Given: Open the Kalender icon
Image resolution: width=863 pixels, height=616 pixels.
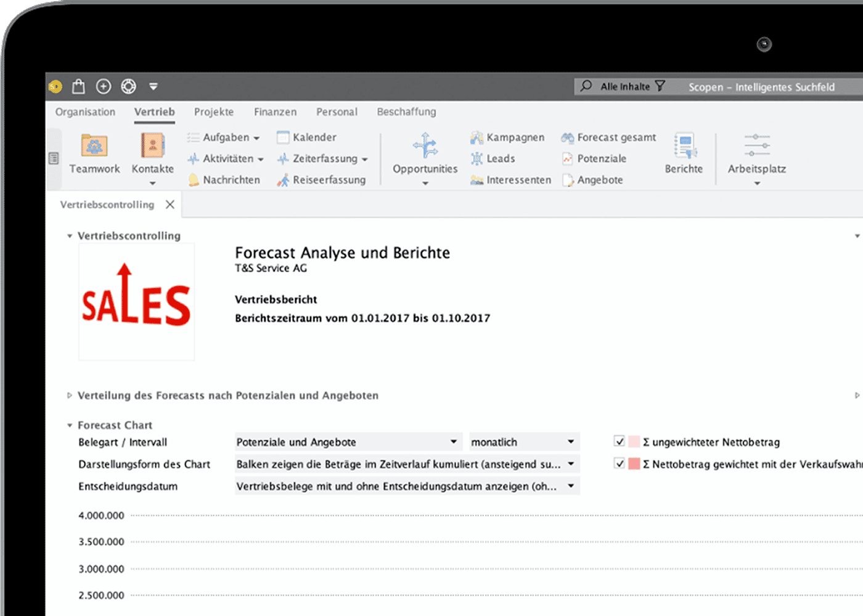Looking at the screenshot, I should (283, 137).
